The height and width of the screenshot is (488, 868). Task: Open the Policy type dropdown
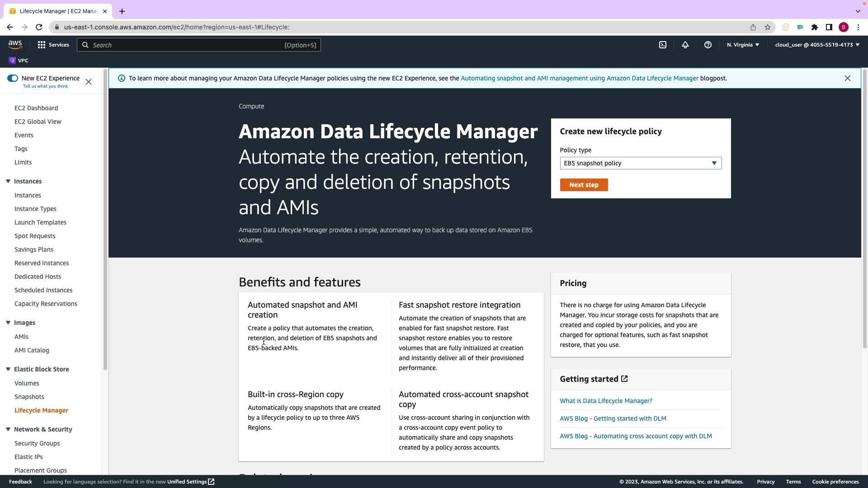coord(641,163)
